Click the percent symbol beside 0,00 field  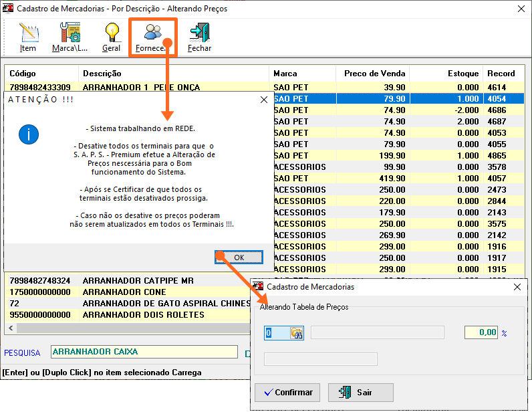click(504, 333)
